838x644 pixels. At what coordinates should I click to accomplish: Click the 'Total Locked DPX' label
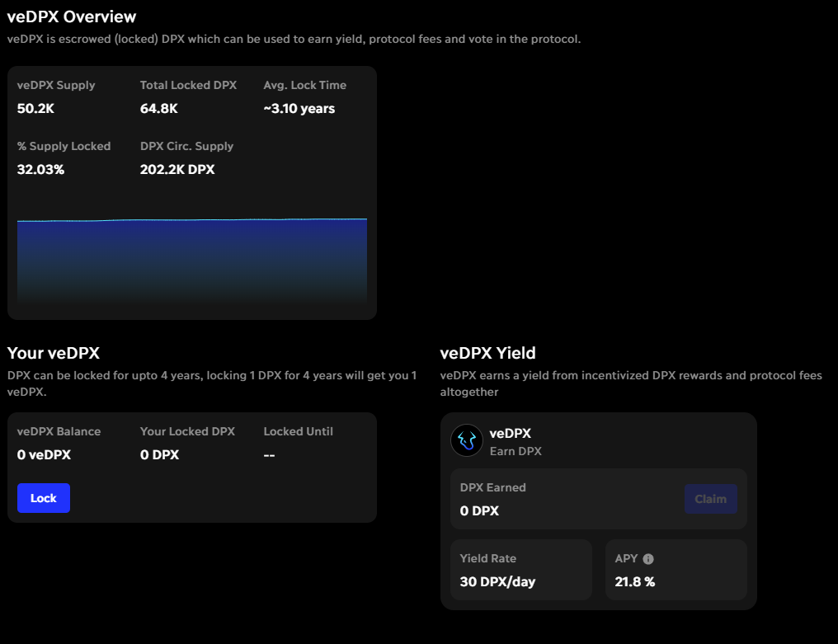tap(188, 85)
